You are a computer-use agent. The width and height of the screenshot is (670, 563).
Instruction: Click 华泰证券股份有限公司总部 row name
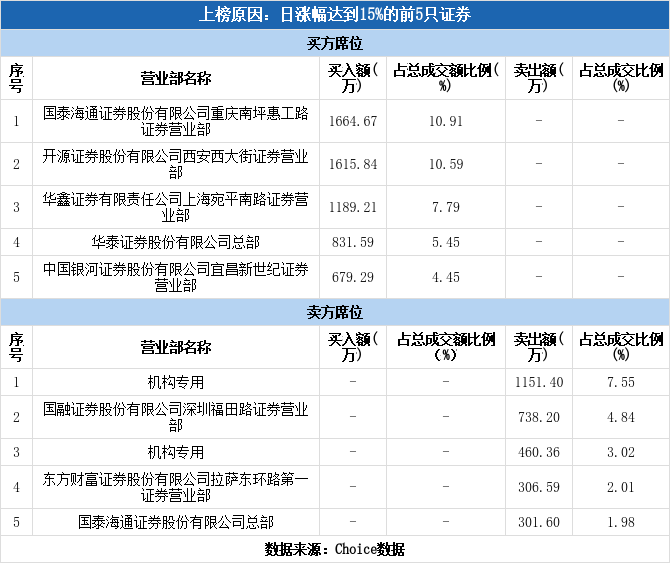click(176, 242)
